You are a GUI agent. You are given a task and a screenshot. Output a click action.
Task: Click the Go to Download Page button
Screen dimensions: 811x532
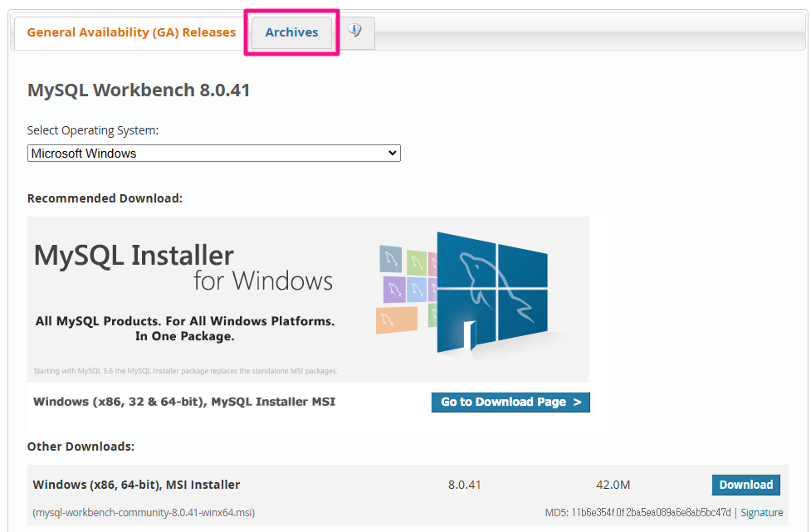tap(511, 402)
